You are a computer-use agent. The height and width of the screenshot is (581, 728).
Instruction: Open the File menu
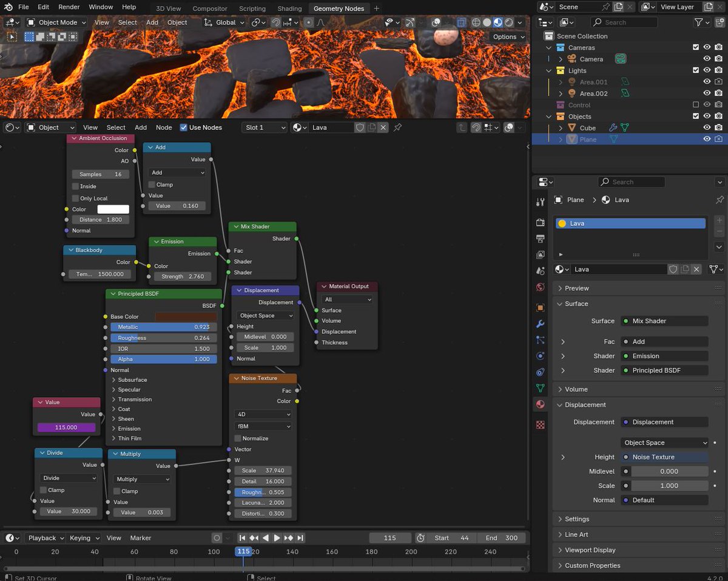click(23, 7)
